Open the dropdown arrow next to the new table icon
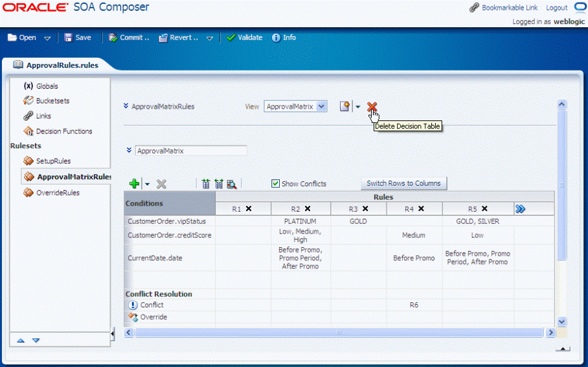The height and width of the screenshot is (367, 588). (357, 107)
